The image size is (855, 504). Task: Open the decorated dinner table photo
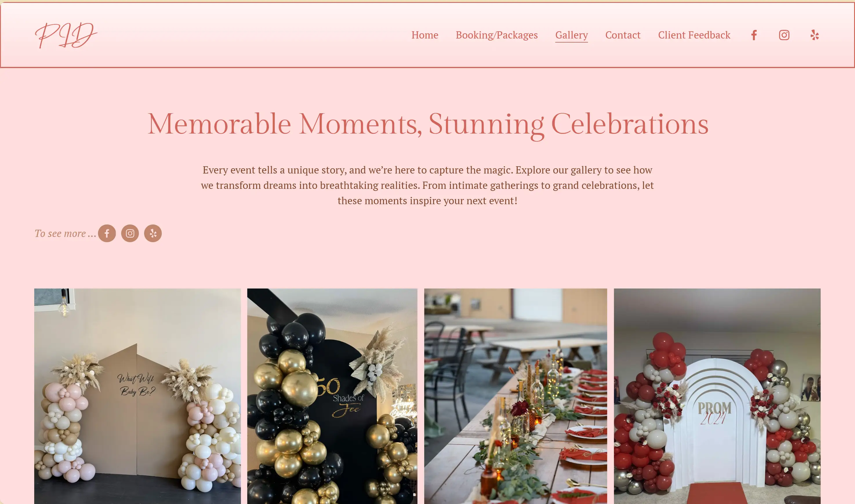[x=516, y=396]
